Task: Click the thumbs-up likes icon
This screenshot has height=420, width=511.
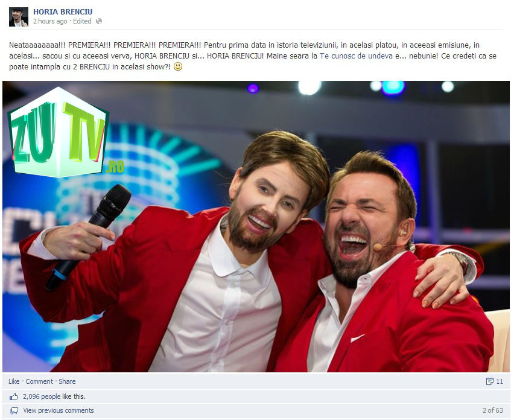Action: (x=14, y=396)
